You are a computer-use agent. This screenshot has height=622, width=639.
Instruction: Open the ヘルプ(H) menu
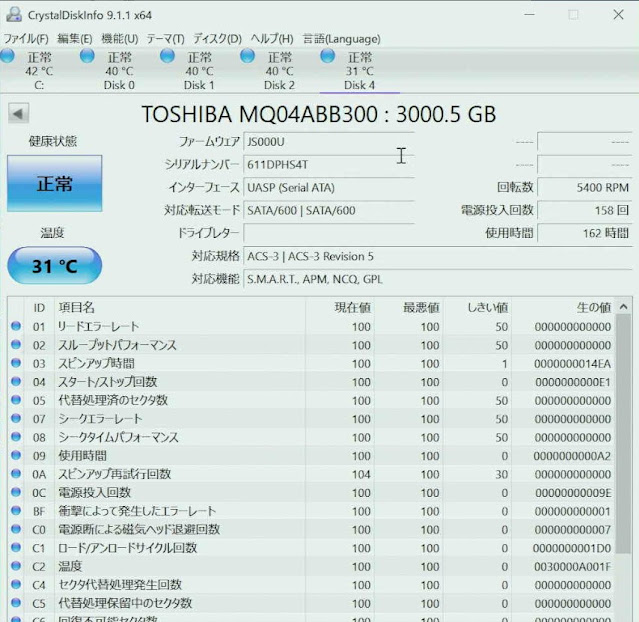[272, 39]
